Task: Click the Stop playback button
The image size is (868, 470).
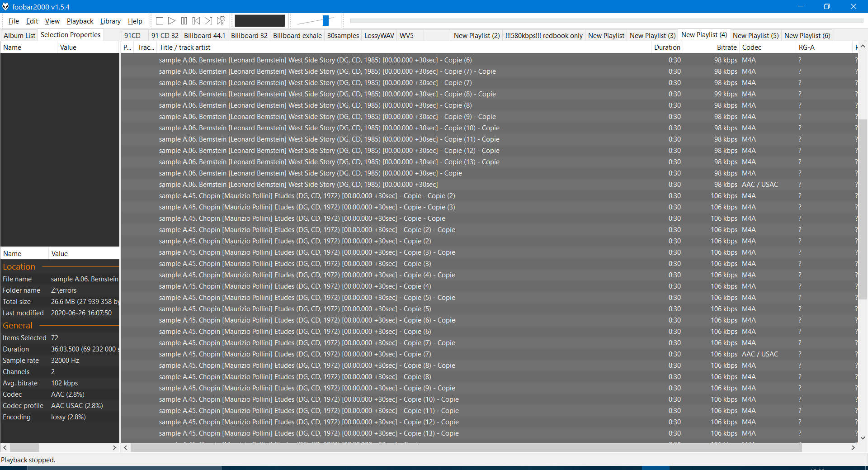Action: pyautogui.click(x=160, y=21)
